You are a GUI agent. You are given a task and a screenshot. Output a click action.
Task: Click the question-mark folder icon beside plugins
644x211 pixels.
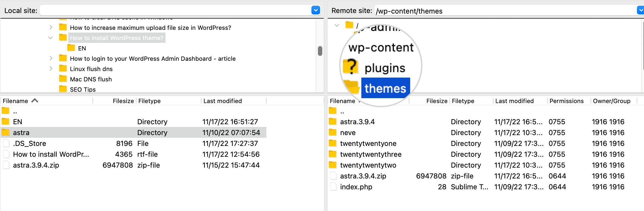(351, 67)
